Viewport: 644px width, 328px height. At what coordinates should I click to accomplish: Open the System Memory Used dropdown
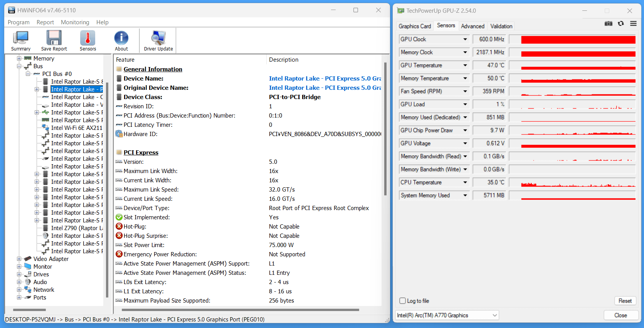465,195
